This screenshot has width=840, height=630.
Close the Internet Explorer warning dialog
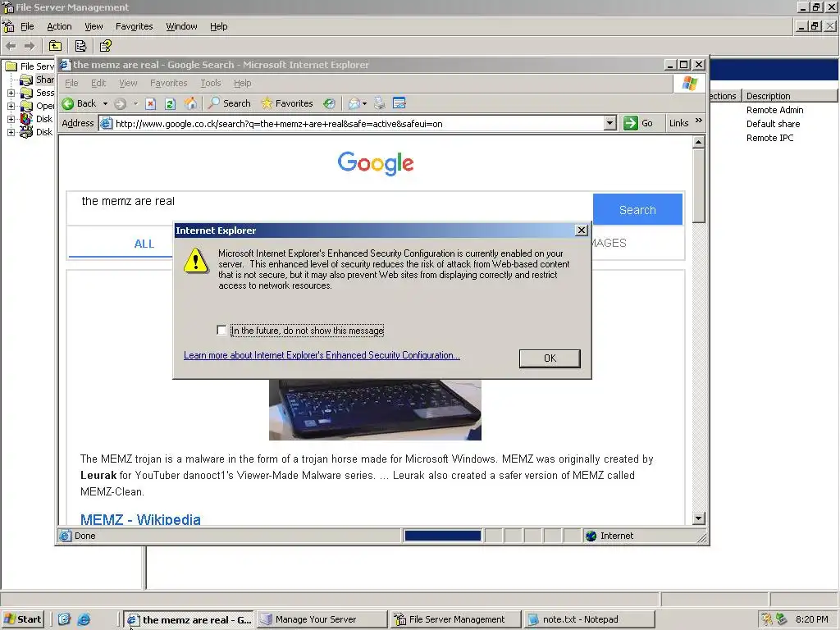pos(582,231)
